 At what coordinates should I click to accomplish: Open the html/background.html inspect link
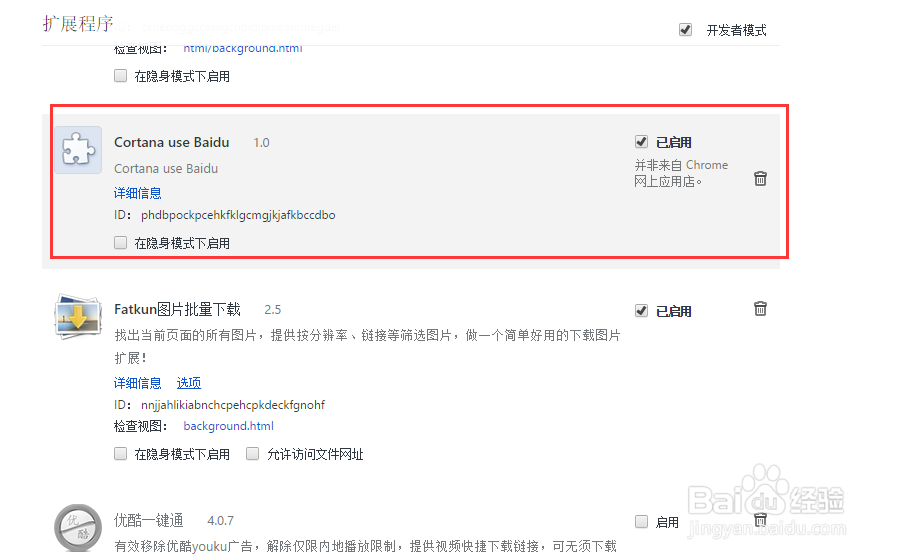243,48
